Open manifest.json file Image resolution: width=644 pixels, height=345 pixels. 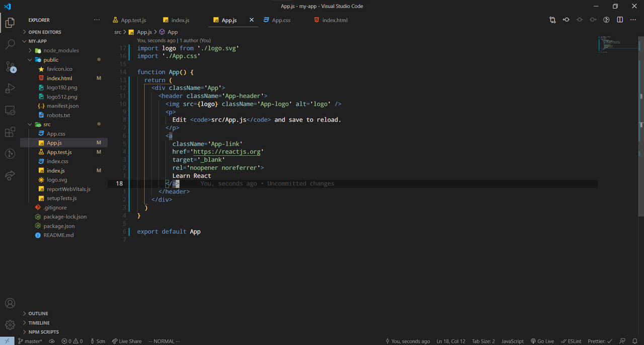(x=64, y=106)
